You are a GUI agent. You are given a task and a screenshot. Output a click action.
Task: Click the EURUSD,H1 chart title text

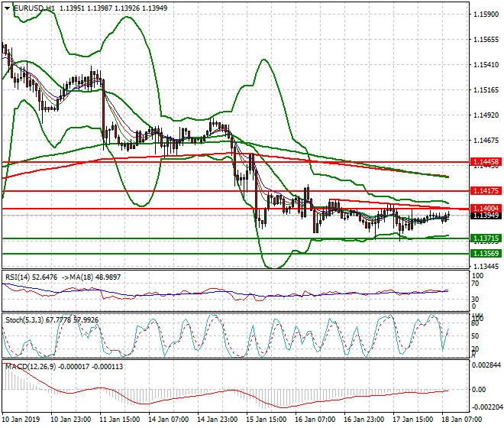pyautogui.click(x=34, y=8)
